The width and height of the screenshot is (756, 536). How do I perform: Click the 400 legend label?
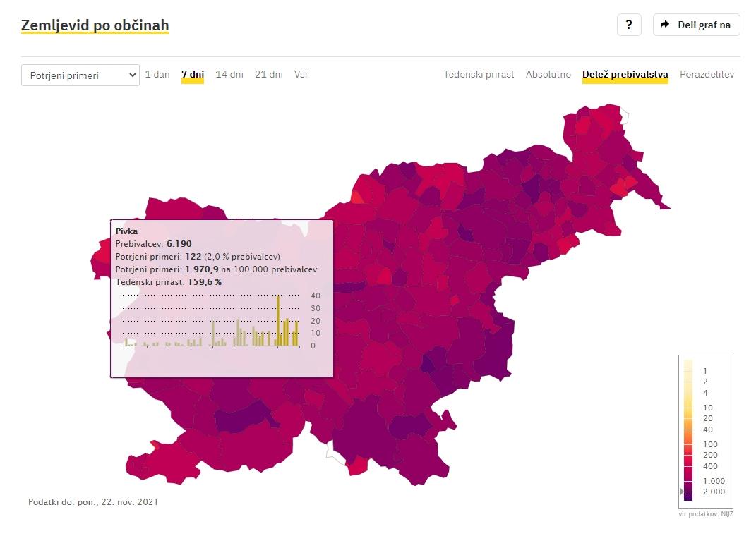coord(710,466)
